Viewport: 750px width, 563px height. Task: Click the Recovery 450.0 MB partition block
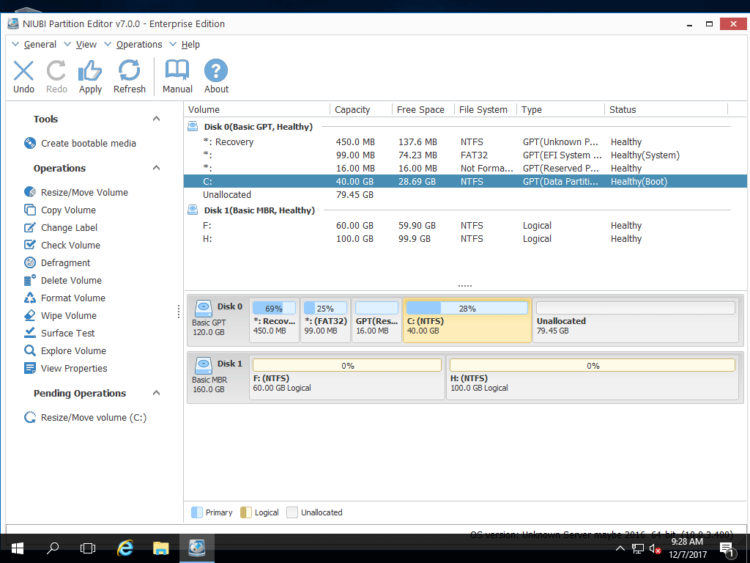(x=274, y=320)
